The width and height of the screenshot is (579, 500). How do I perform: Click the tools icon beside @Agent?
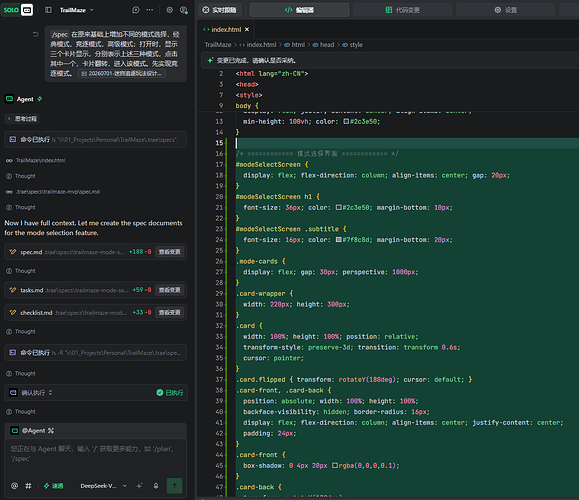(x=51, y=431)
